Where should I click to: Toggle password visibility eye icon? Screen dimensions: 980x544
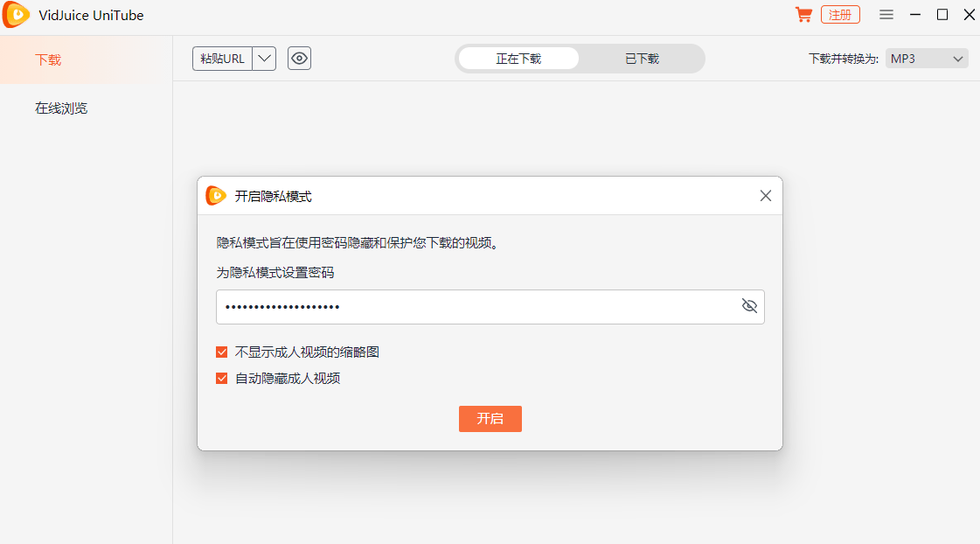[749, 306]
